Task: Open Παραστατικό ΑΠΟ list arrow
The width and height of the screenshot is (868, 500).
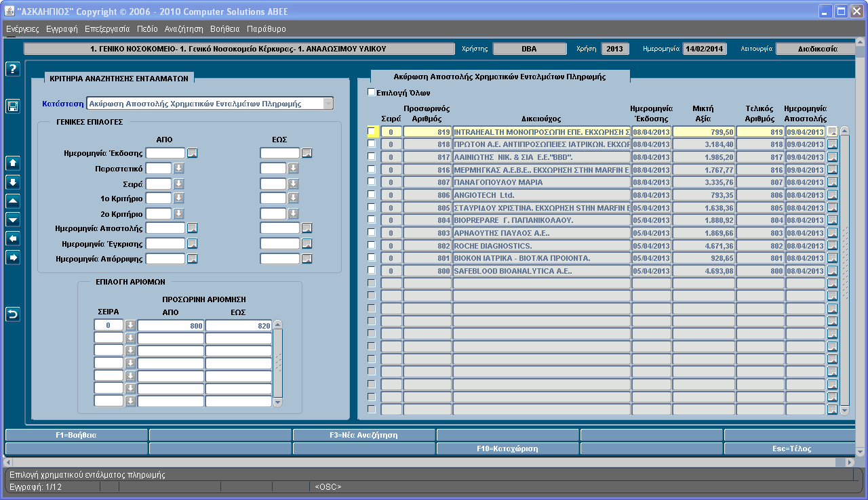Action: [179, 168]
